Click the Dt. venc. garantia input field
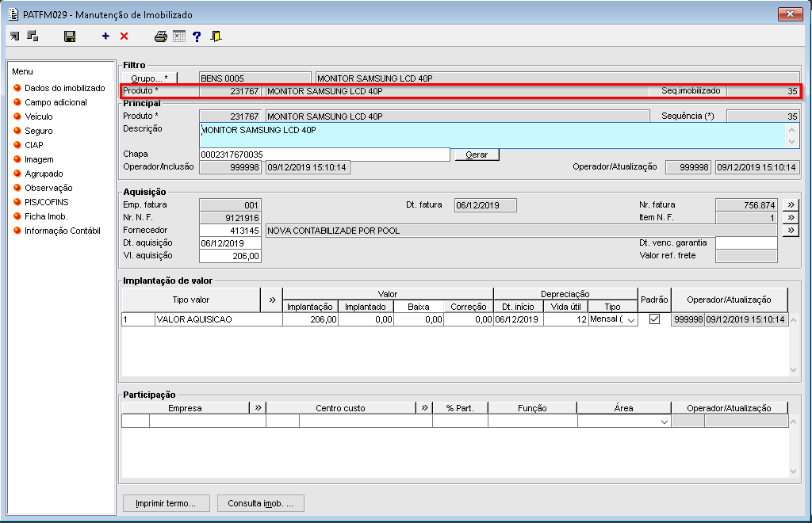This screenshot has height=523, width=812. [x=745, y=243]
